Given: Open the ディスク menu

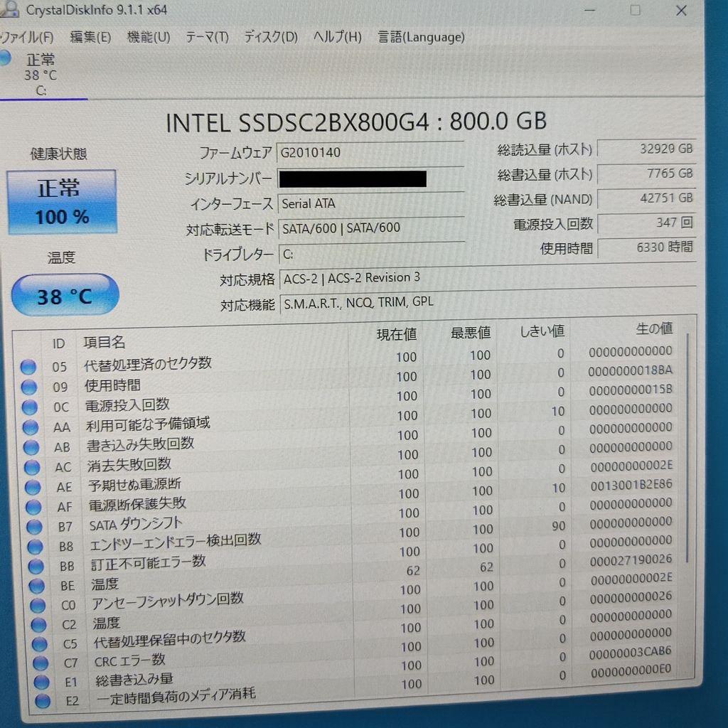Looking at the screenshot, I should pyautogui.click(x=269, y=37).
